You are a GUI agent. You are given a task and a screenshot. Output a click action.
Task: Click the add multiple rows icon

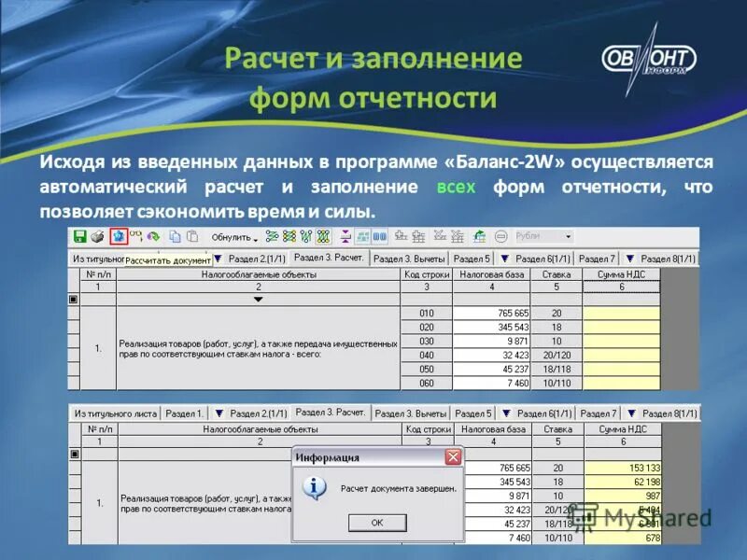coord(418,236)
